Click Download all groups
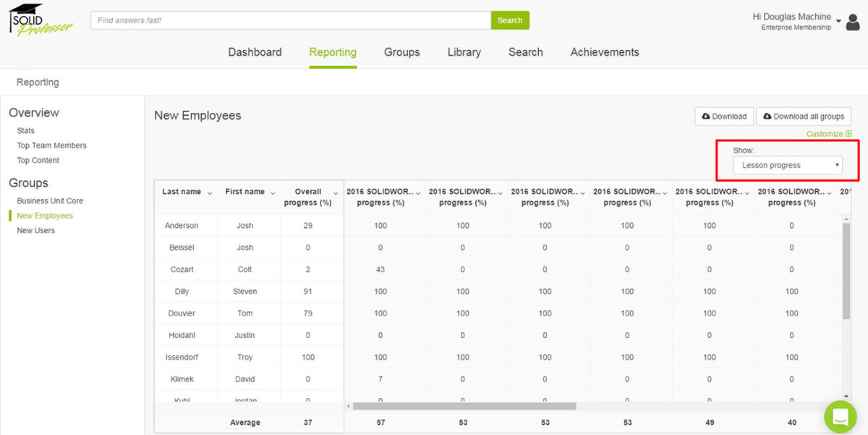Image resolution: width=868 pixels, height=435 pixels. [803, 116]
